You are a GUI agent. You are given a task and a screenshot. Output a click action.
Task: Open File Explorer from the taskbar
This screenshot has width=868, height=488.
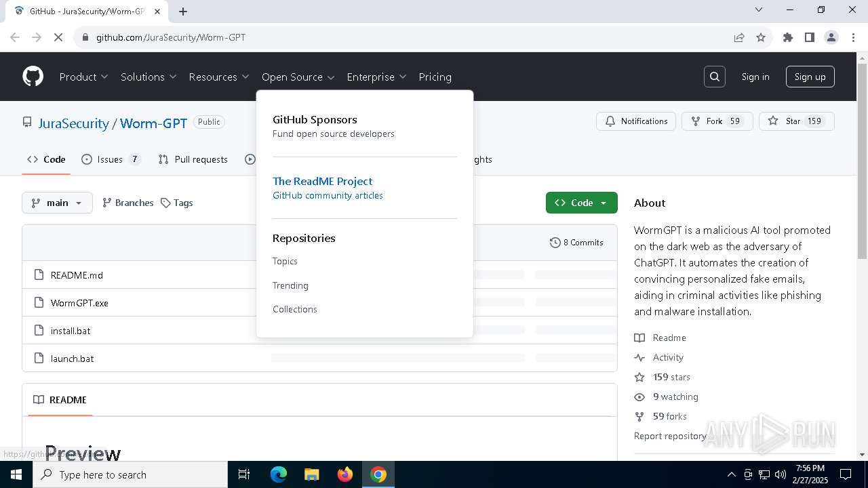[x=312, y=474]
